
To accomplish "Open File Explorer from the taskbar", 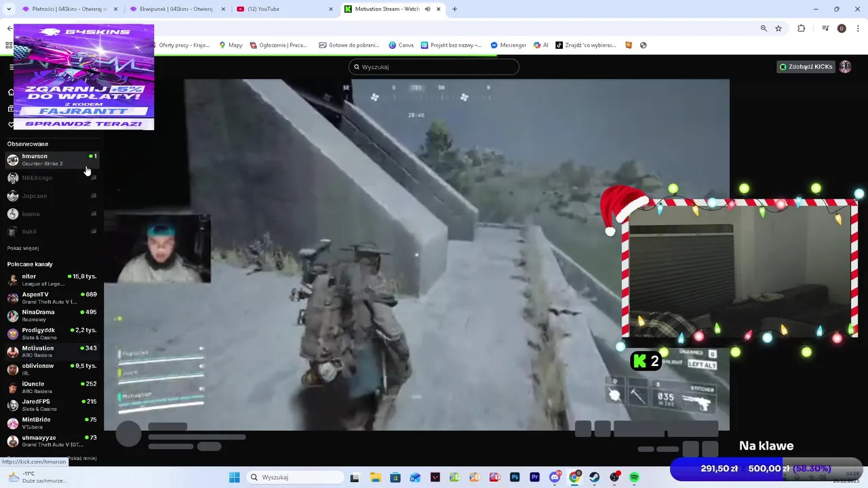I will pos(375,477).
